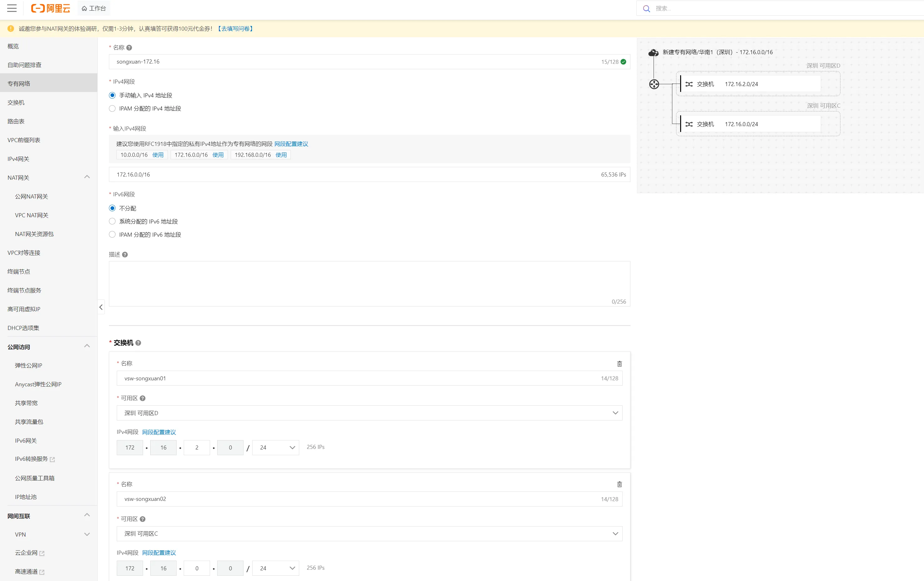Collapse the NAT网关 sidebar section
This screenshot has height=581, width=924.
click(x=87, y=177)
